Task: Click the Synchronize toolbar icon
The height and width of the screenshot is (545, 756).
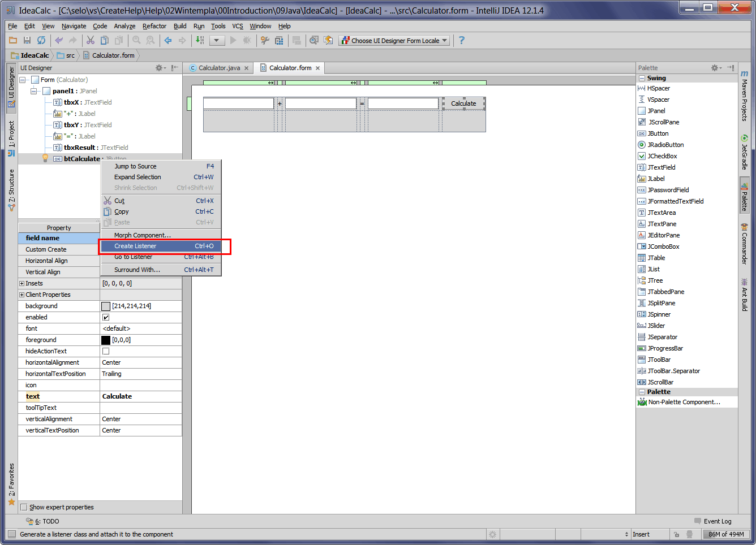Action: tap(41, 40)
